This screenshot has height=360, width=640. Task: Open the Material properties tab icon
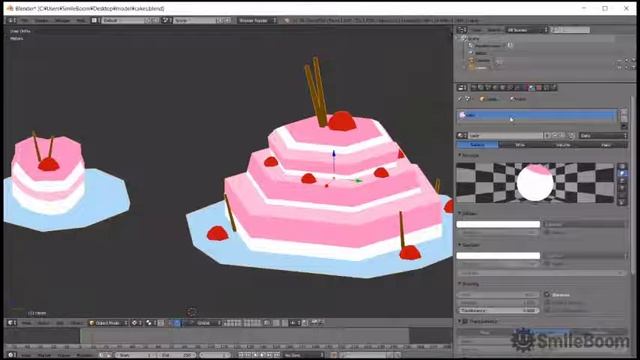[x=532, y=87]
